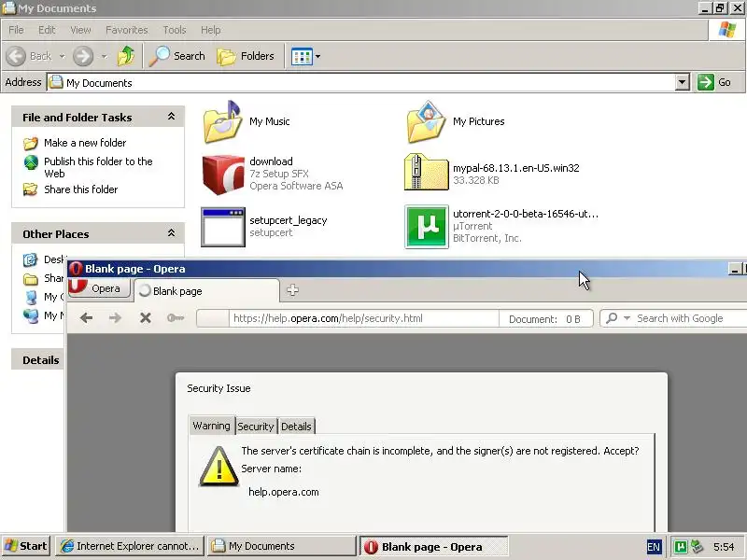Switch to the Details tab
The height and width of the screenshot is (560, 747).
(x=296, y=427)
